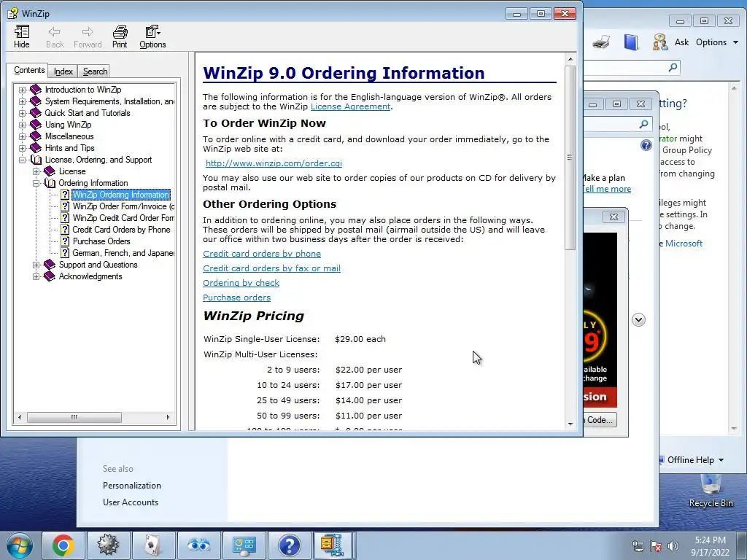This screenshot has width=747, height=560.
Task: Follow Credit card orders by fax or mail link
Action: [271, 268]
